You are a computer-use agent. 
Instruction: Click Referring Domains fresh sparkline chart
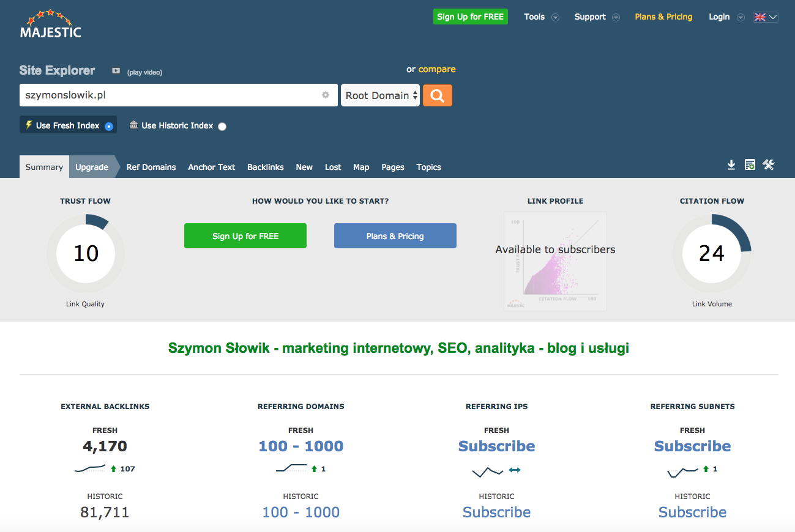(291, 468)
